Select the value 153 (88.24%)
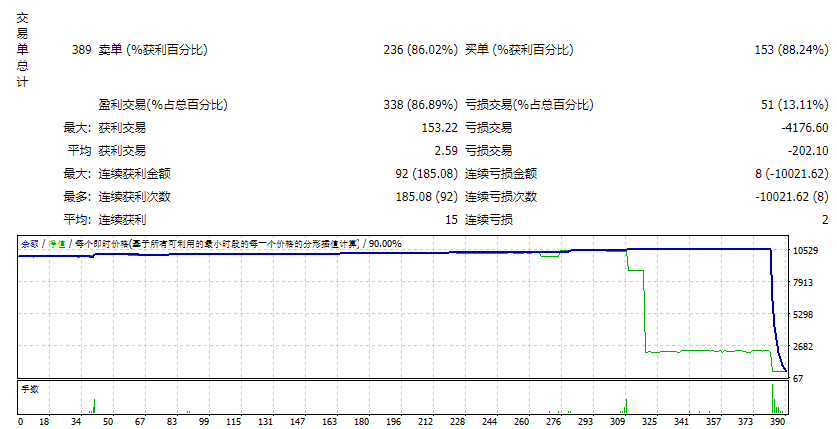837x429 pixels. coord(792,50)
